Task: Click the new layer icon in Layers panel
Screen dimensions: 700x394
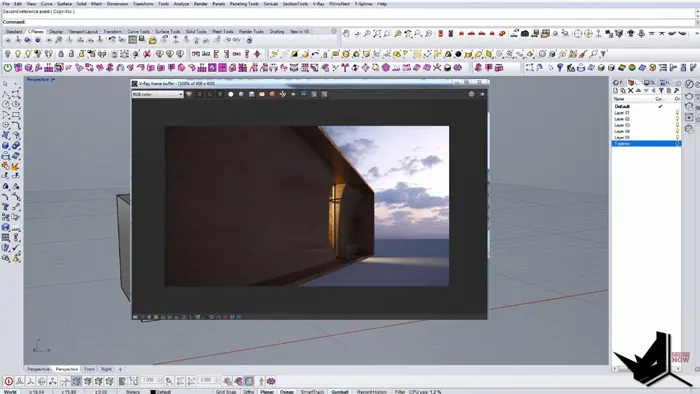Action: tap(616, 91)
